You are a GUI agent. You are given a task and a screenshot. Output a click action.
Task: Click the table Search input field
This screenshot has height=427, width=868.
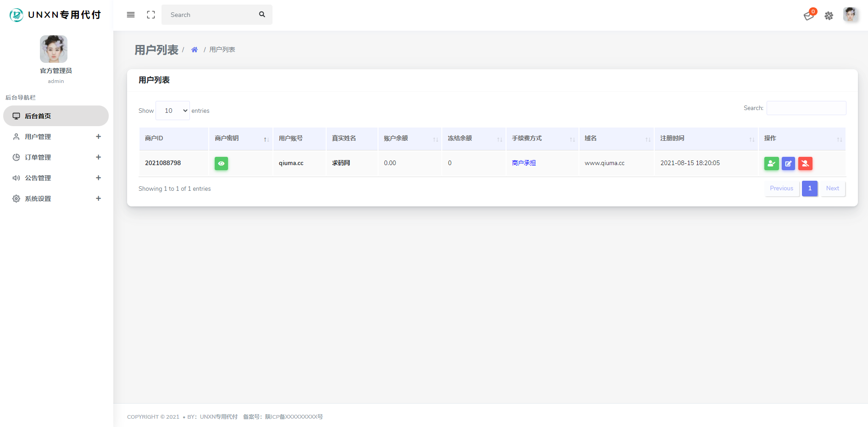click(806, 108)
